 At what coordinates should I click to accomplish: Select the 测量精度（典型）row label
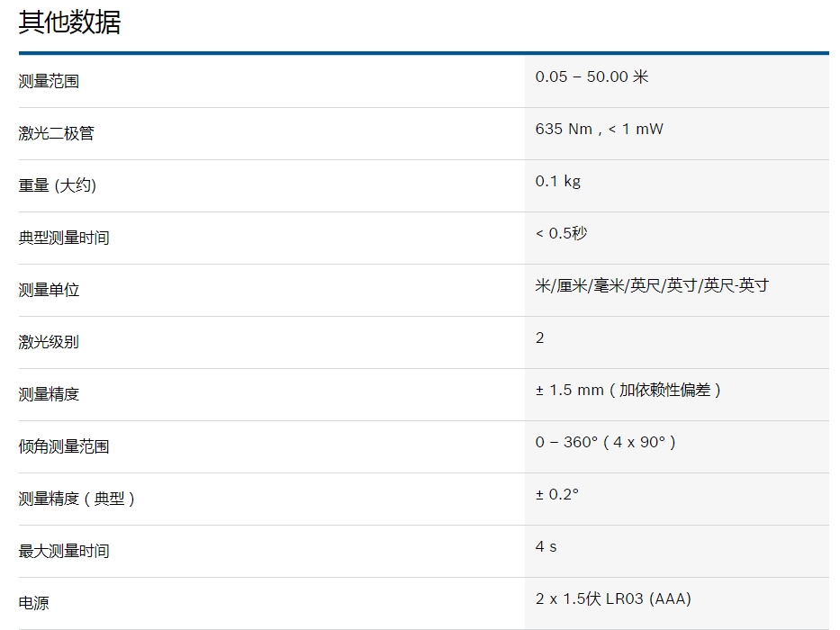[77, 499]
